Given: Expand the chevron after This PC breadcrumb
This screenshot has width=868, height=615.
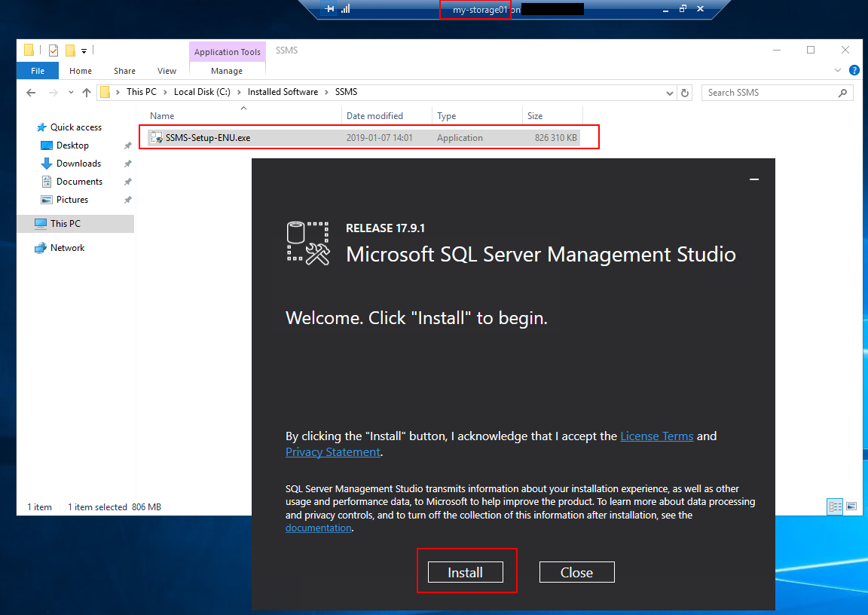Looking at the screenshot, I should pos(165,92).
